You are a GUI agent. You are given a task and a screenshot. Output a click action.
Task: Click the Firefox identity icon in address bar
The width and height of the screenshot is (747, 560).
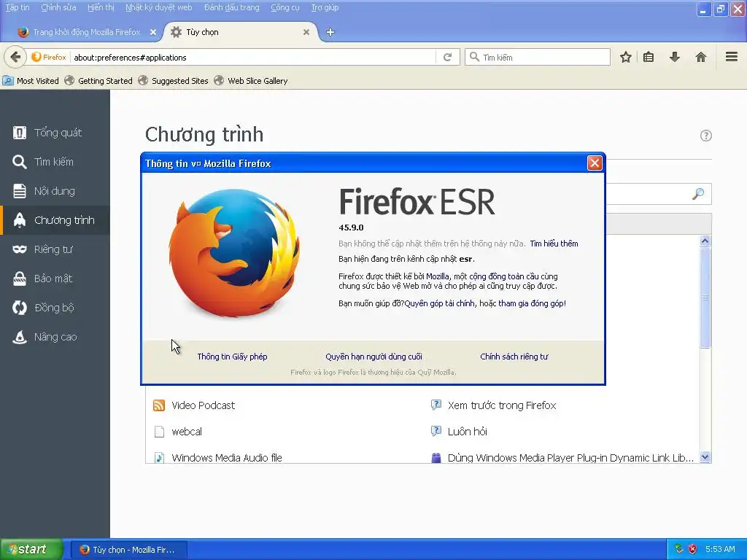pos(49,57)
